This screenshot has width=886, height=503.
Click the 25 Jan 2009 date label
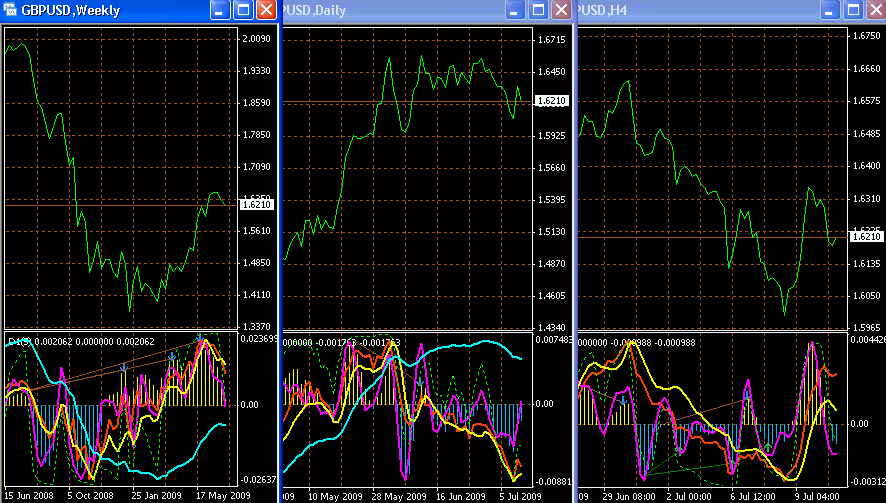[157, 496]
